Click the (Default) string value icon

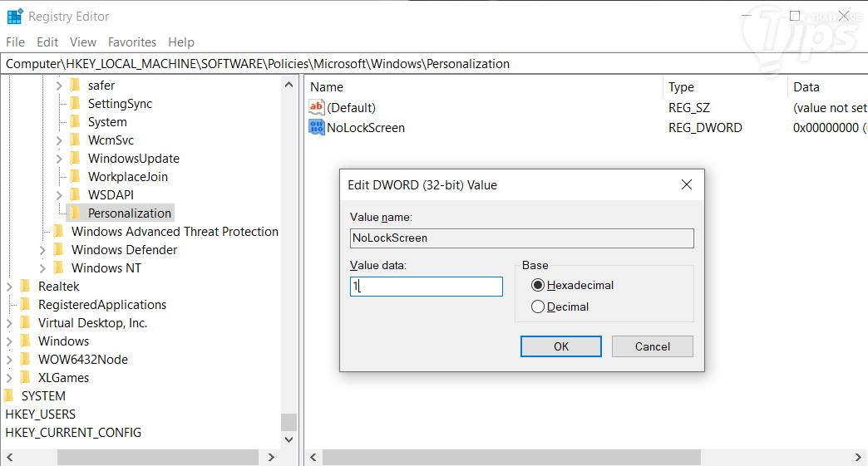(x=317, y=108)
